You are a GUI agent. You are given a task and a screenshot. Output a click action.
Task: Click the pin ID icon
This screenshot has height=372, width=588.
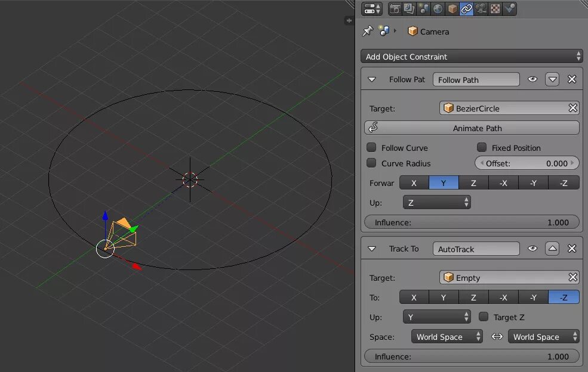click(x=368, y=31)
